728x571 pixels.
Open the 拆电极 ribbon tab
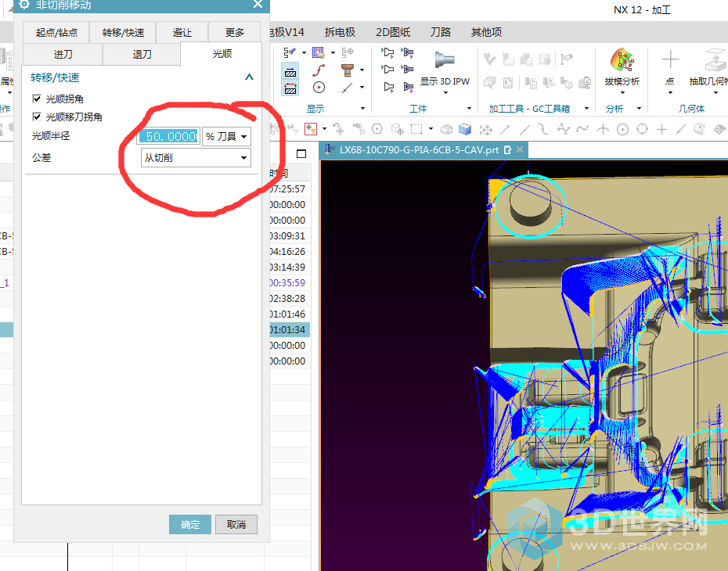(x=340, y=32)
